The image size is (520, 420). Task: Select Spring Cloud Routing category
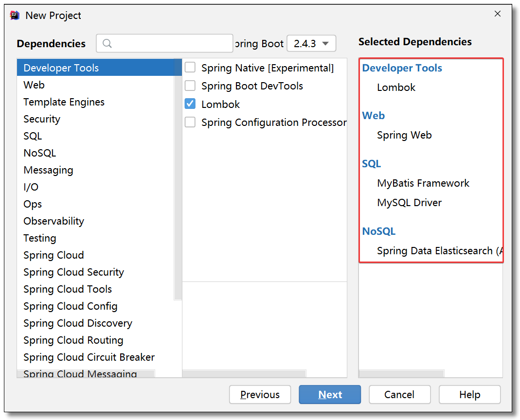95,340
